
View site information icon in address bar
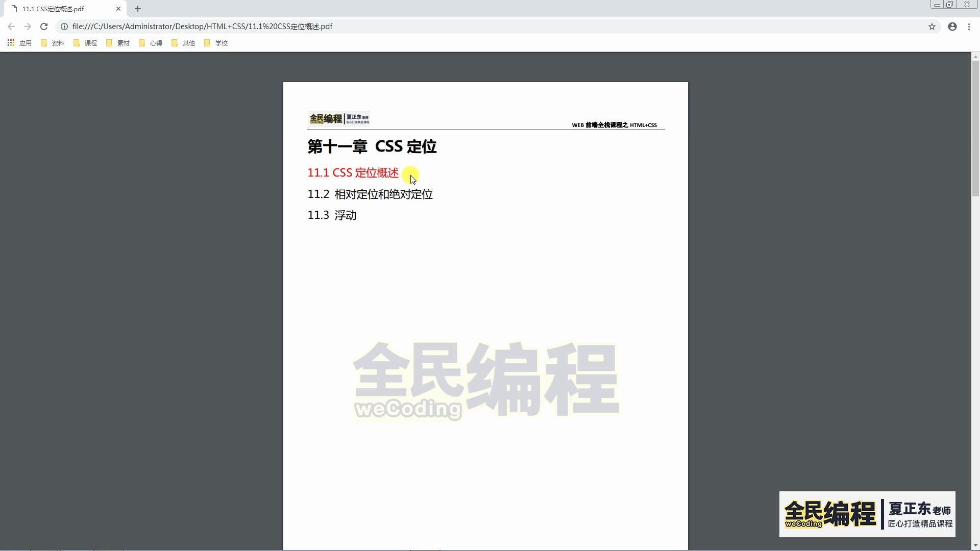click(x=64, y=27)
